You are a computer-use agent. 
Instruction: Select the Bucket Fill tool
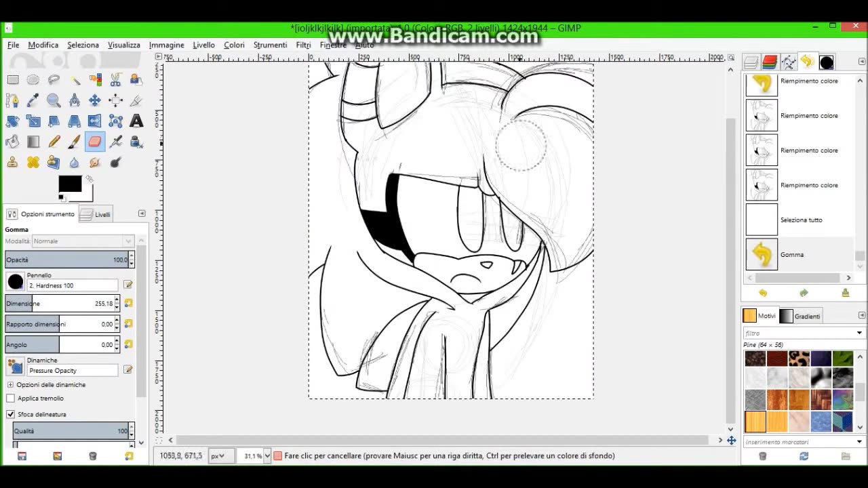[x=12, y=142]
